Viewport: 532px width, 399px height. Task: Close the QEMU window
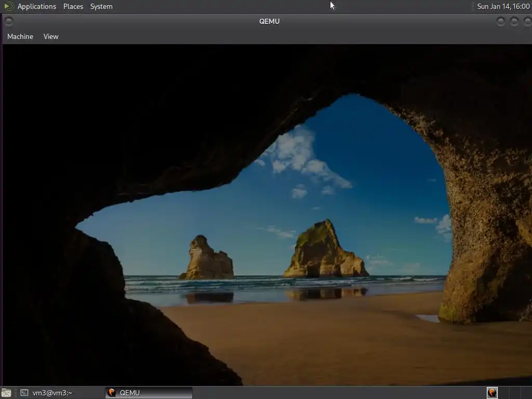click(526, 21)
